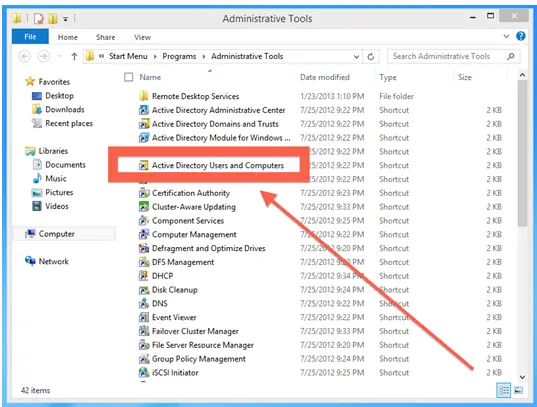Switch to the Home ribbon tab
Image resolution: width=537 pixels, height=407 pixels.
tap(67, 37)
